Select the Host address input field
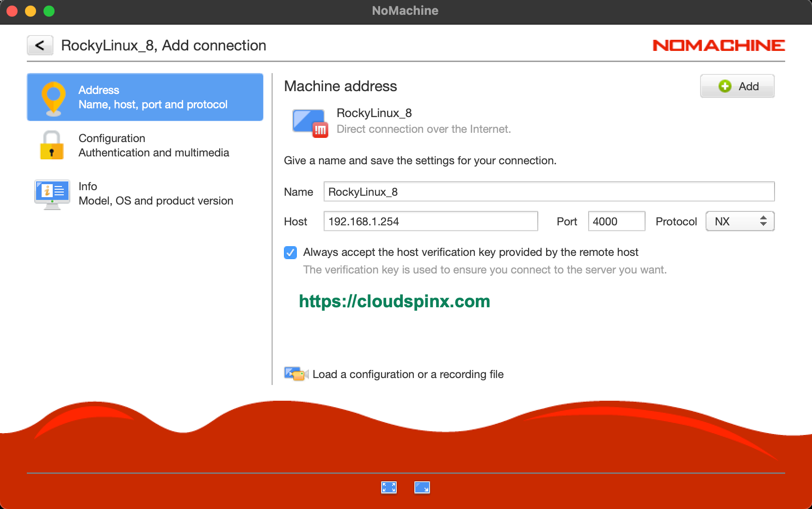Image resolution: width=812 pixels, height=509 pixels. click(x=430, y=221)
